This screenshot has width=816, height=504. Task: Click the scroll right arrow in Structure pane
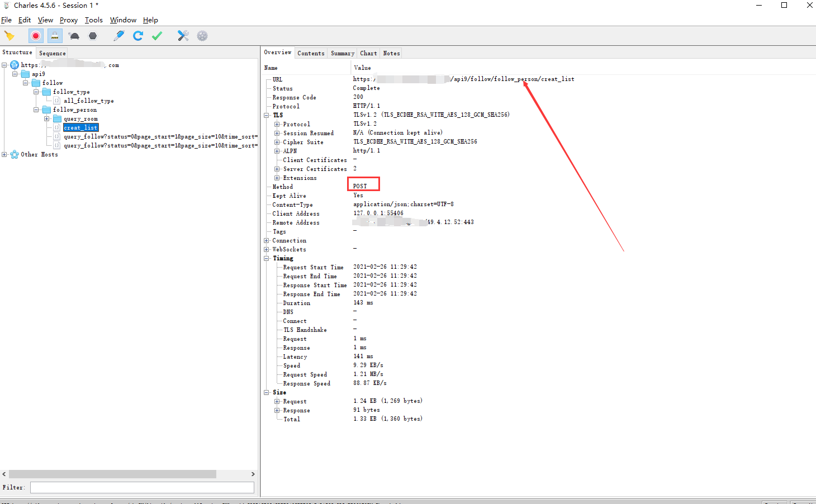tap(253, 474)
